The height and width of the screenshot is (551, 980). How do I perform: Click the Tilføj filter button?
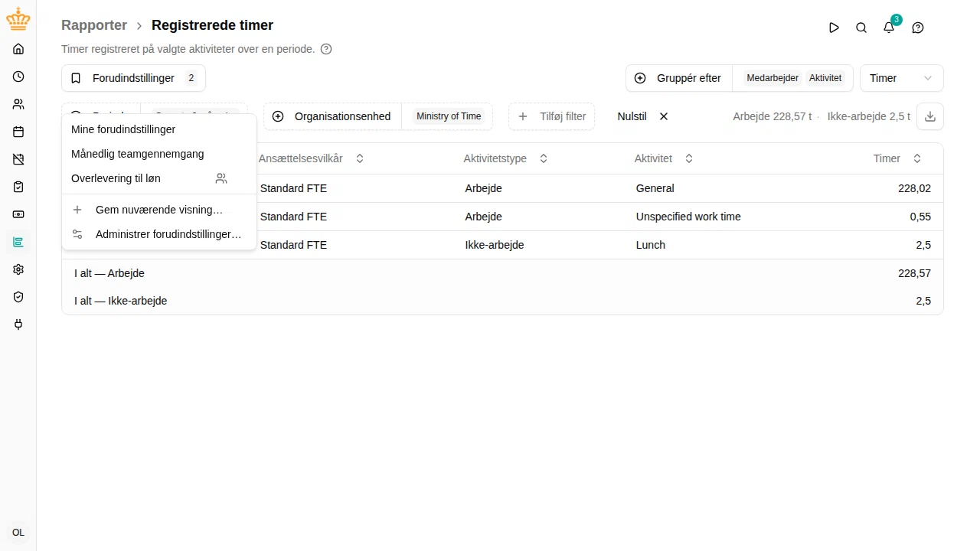coord(551,116)
